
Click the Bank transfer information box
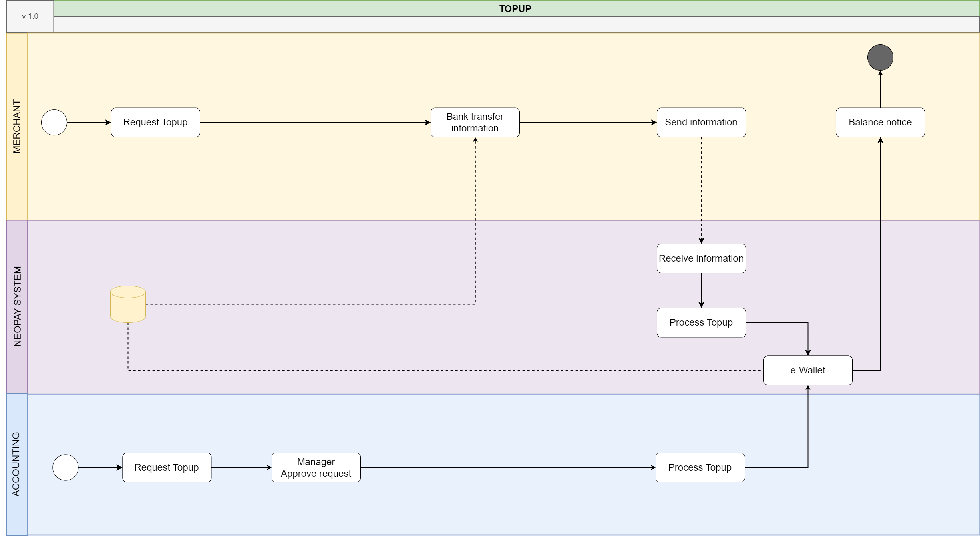tap(475, 122)
